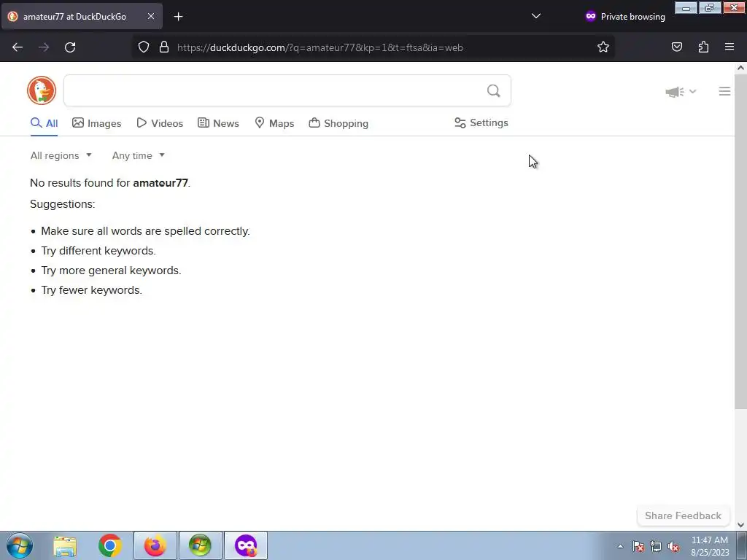This screenshot has height=560, width=747.
Task: Switch to Videos results tab
Action: tap(160, 123)
